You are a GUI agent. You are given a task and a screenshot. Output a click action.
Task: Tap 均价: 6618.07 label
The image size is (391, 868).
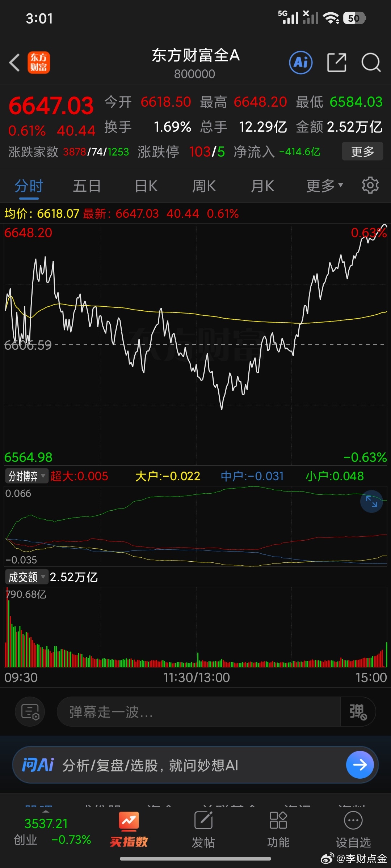pyautogui.click(x=42, y=214)
